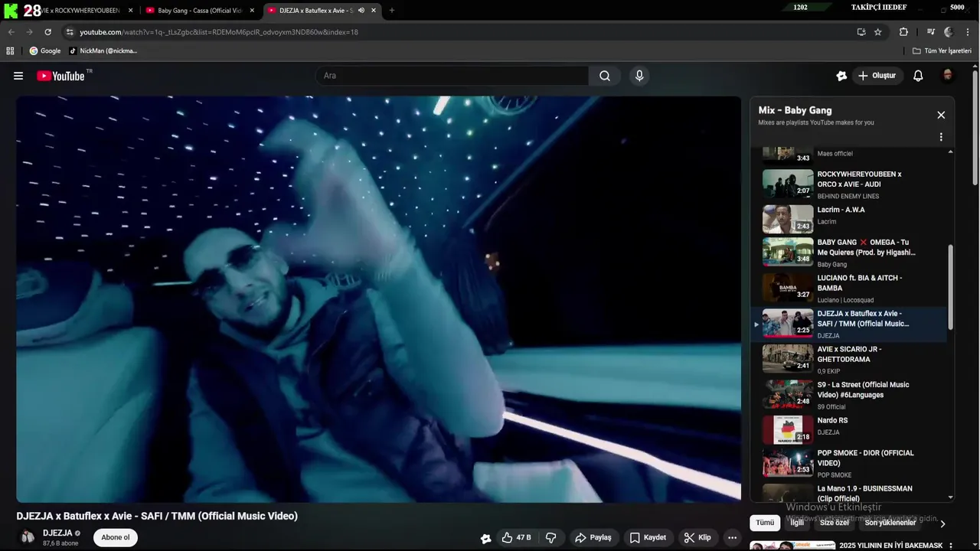The width and height of the screenshot is (980, 551).
Task: Dislike the video with thumbs down
Action: coord(550,538)
